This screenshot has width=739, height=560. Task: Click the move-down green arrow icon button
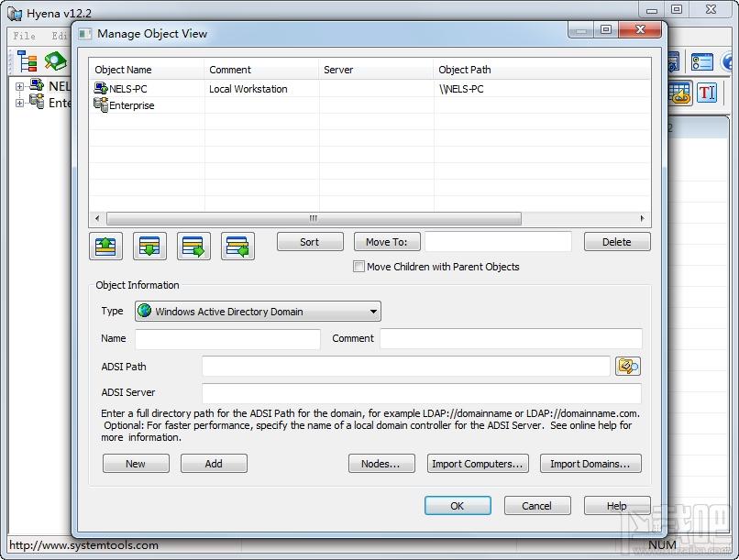pos(149,246)
